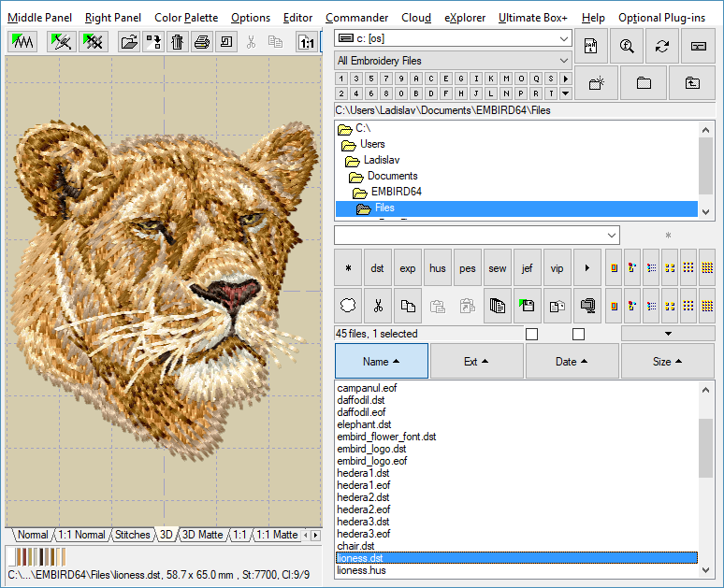
Task: Click the green-cornered floppy disk save icon
Action: 528,306
